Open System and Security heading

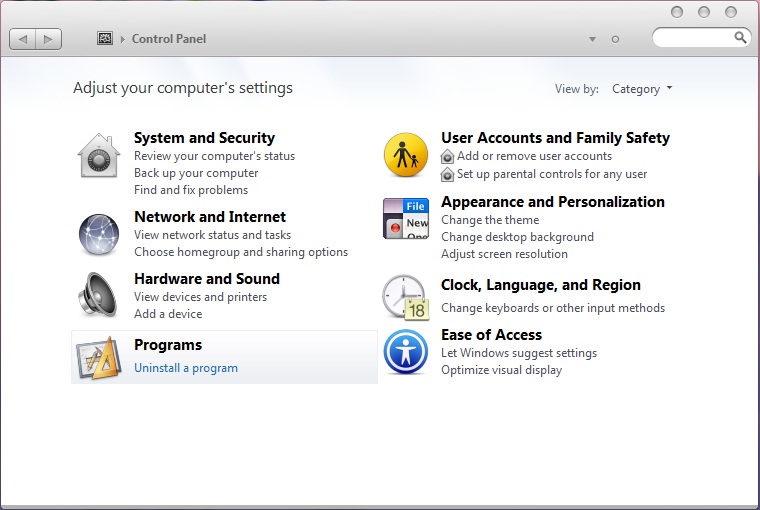(205, 138)
